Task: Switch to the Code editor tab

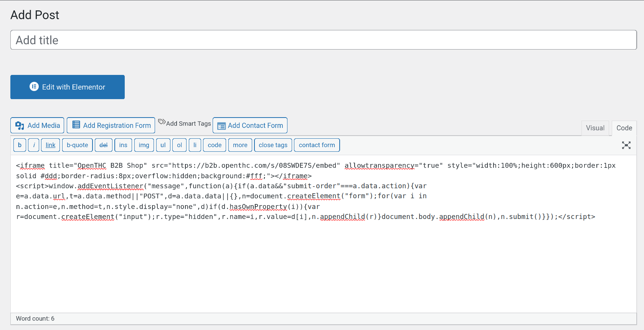Action: pos(624,128)
